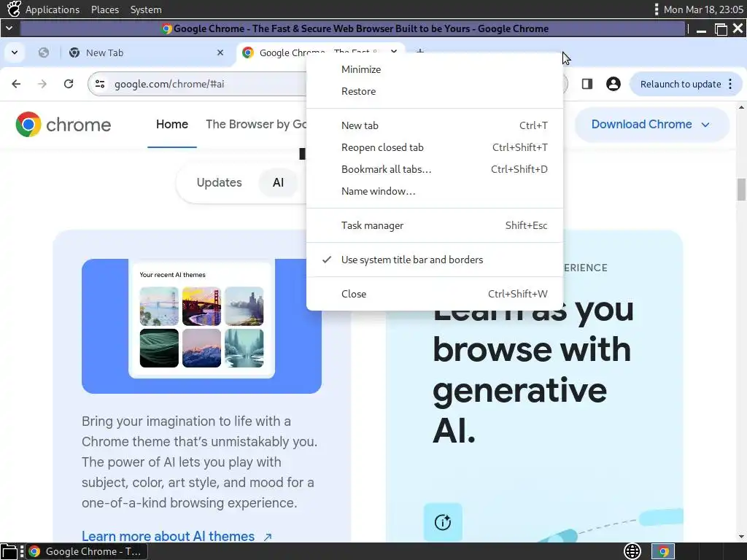Viewport: 747px width, 560px height.
Task: Select the golden gate sunset theme thumbnail
Action: 201,306
